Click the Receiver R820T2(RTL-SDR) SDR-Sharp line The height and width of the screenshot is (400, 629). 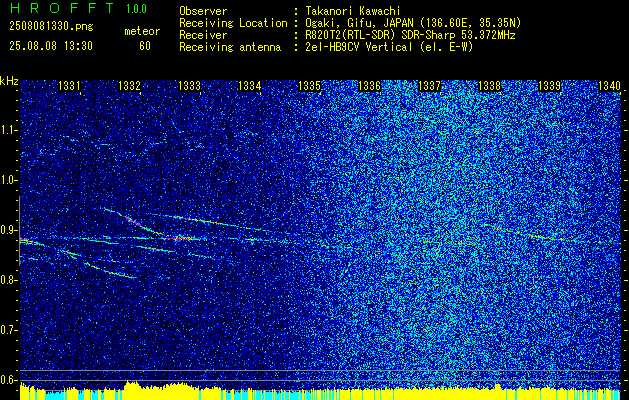pos(410,35)
